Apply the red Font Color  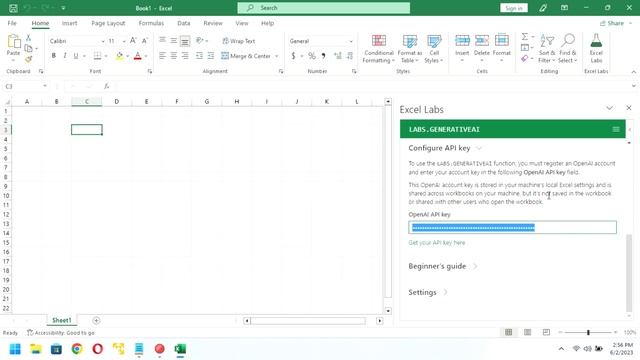[x=138, y=56]
